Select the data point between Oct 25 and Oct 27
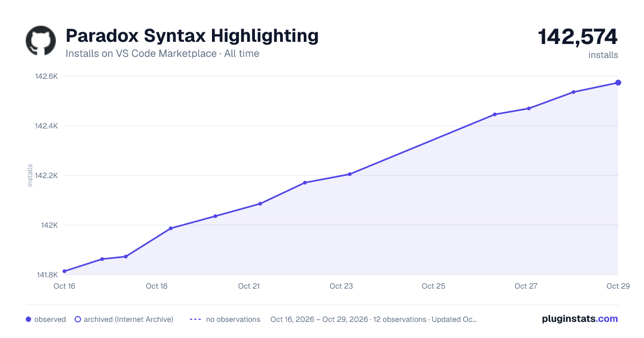The image size is (644, 338). point(495,114)
